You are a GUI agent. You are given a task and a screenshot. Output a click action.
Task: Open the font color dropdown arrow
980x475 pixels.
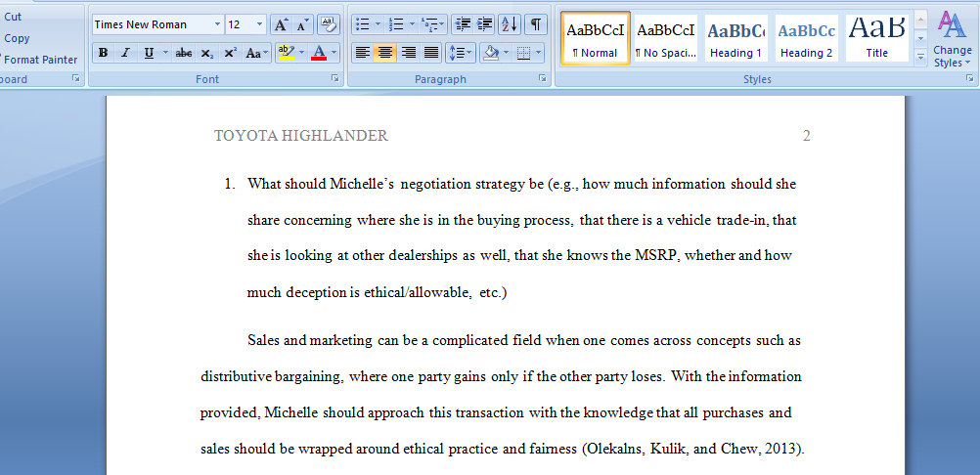pos(334,53)
